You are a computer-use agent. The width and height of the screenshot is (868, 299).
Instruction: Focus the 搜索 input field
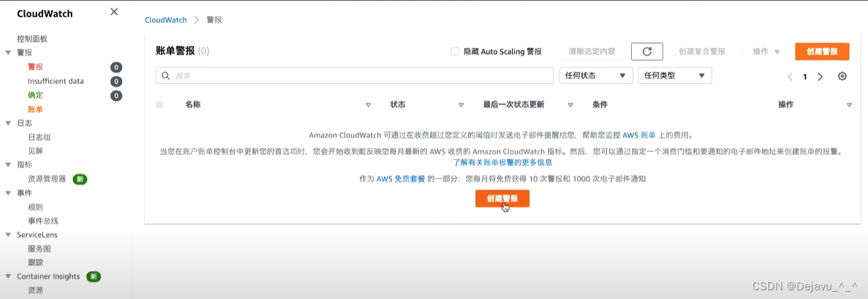[354, 76]
